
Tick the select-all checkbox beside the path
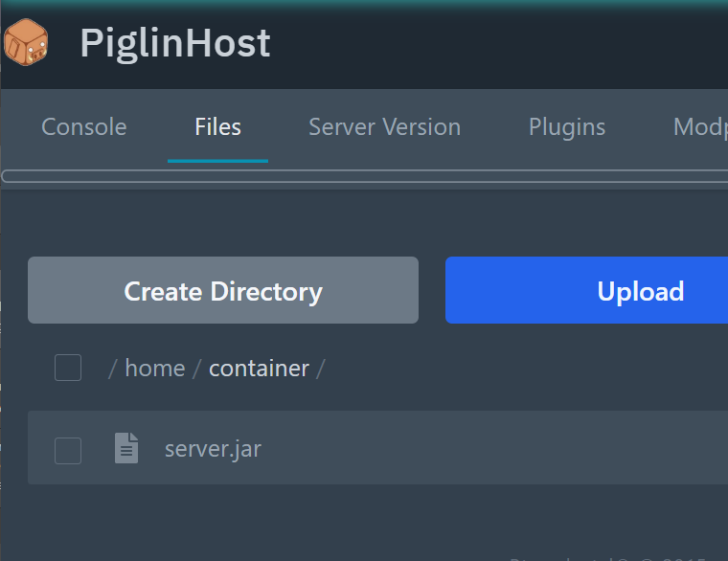pos(68,368)
